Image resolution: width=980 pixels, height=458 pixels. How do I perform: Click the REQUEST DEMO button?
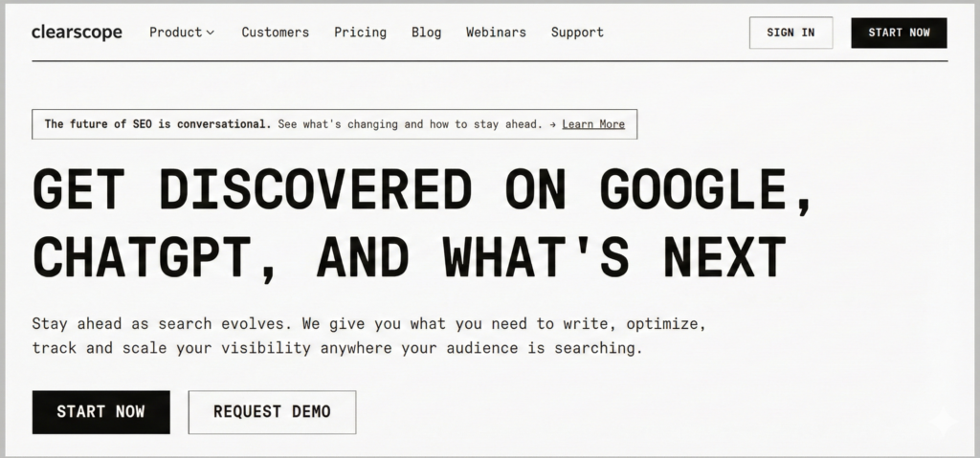(x=272, y=412)
